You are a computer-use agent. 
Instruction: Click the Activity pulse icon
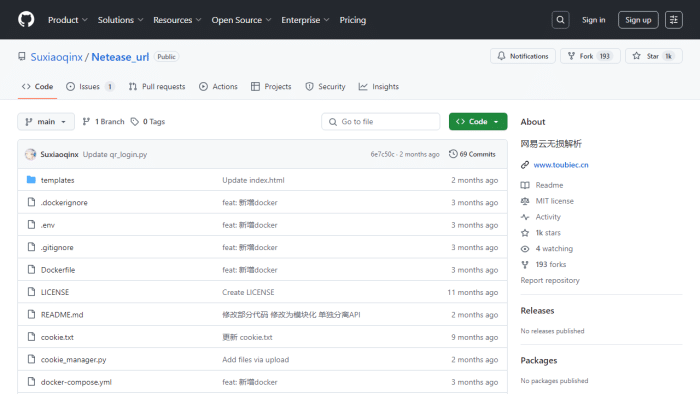(525, 217)
